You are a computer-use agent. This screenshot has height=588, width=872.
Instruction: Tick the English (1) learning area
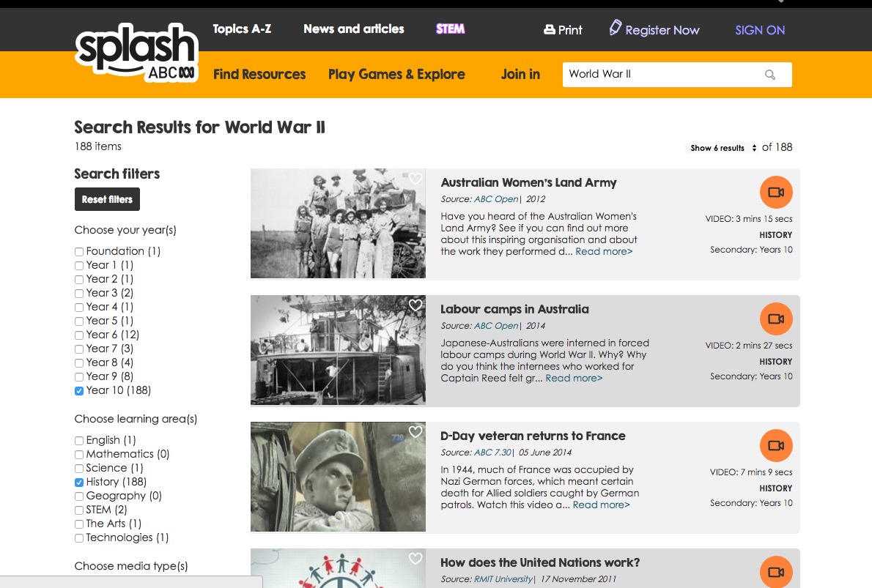79,441
